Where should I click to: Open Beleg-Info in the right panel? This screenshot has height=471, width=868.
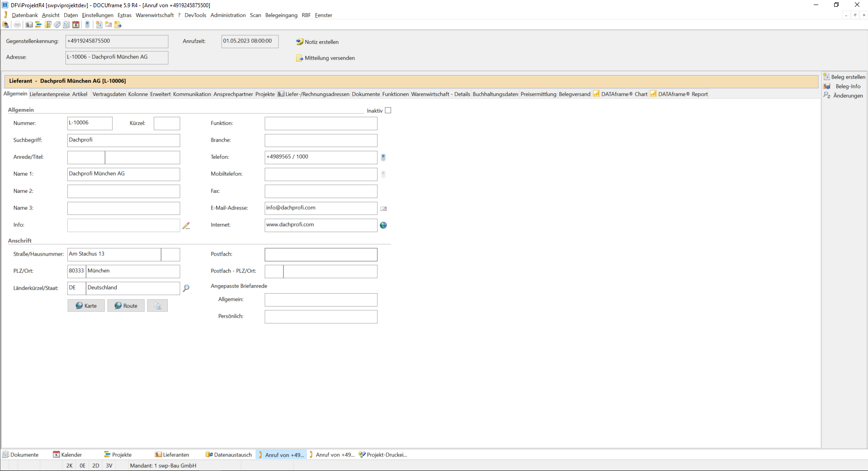(842, 86)
